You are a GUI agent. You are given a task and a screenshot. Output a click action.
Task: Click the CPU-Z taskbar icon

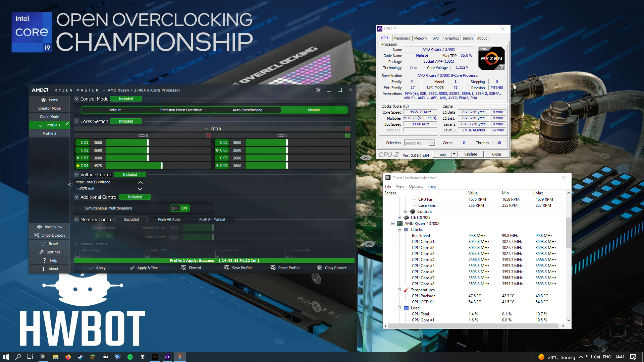(167, 357)
